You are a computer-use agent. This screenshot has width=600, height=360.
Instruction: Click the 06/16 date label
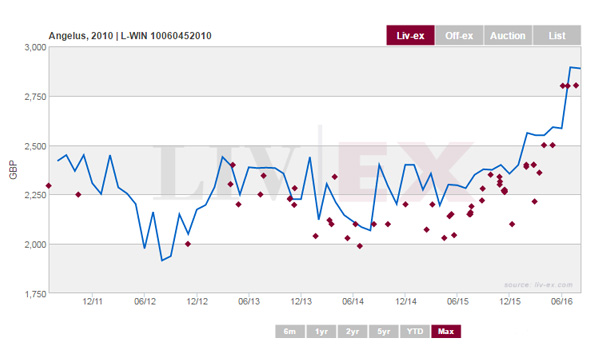tap(562, 301)
